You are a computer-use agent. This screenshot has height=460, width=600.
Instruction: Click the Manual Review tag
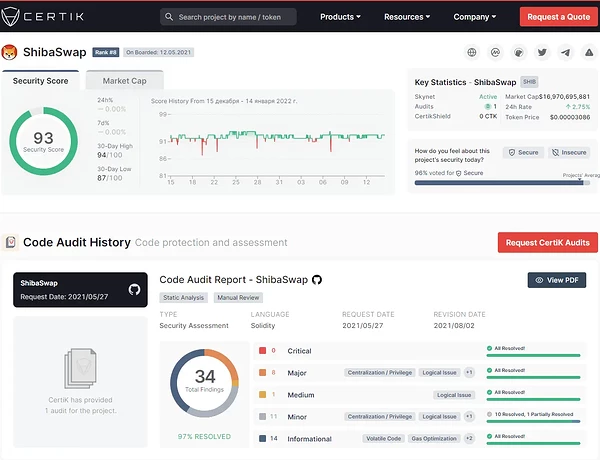(x=238, y=298)
